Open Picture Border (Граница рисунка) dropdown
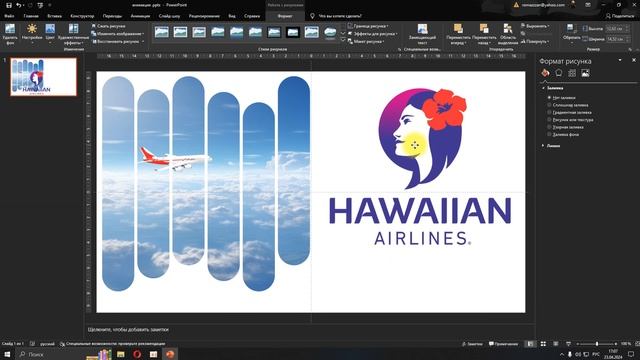The width and height of the screenshot is (640, 360). pos(368,26)
